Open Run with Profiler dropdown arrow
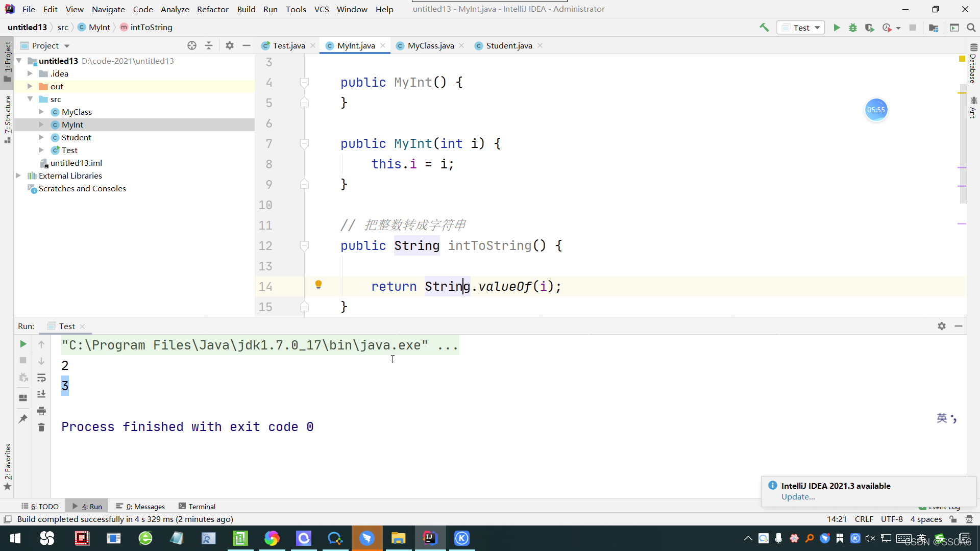Image resolution: width=980 pixels, height=551 pixels. pyautogui.click(x=898, y=28)
